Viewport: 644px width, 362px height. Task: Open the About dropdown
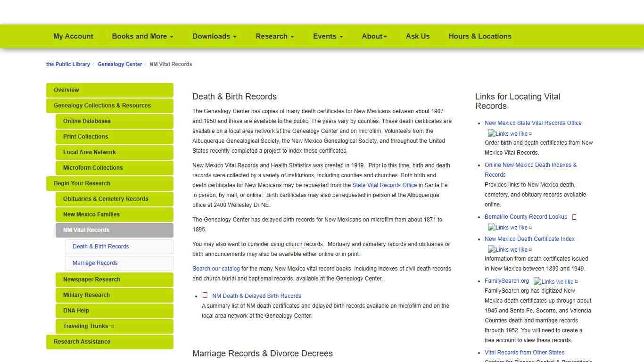tap(374, 36)
